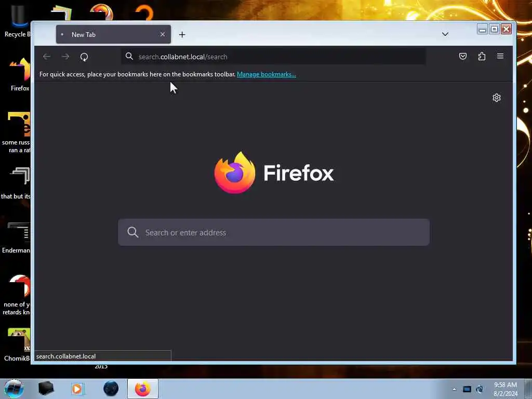Open the dark globe taskbar icon
Screen dimensions: 532x399
(x=111, y=389)
